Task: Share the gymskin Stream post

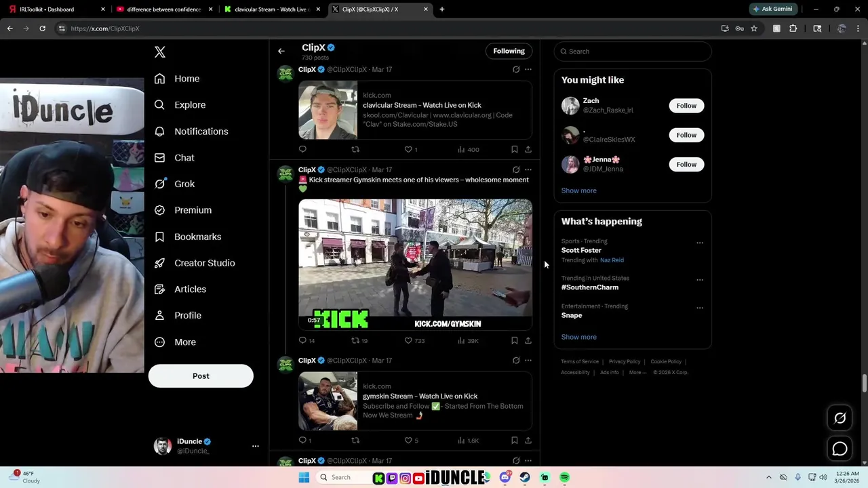Action: coord(528,441)
